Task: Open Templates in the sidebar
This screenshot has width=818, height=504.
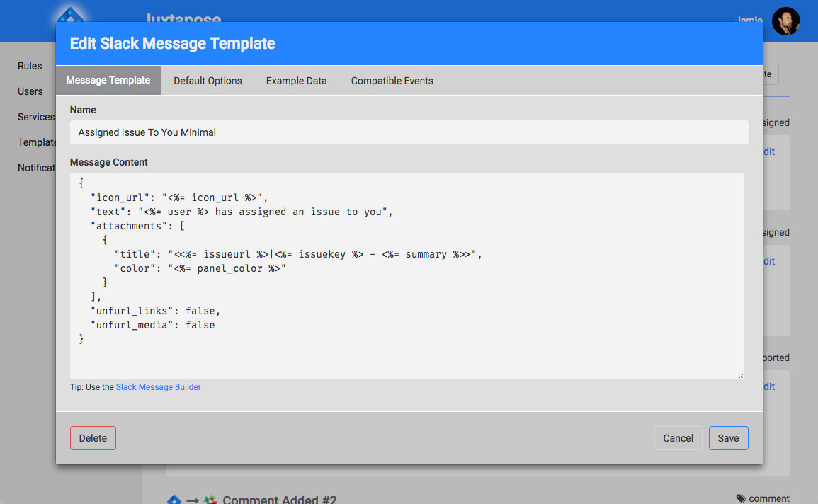Action: click(37, 142)
